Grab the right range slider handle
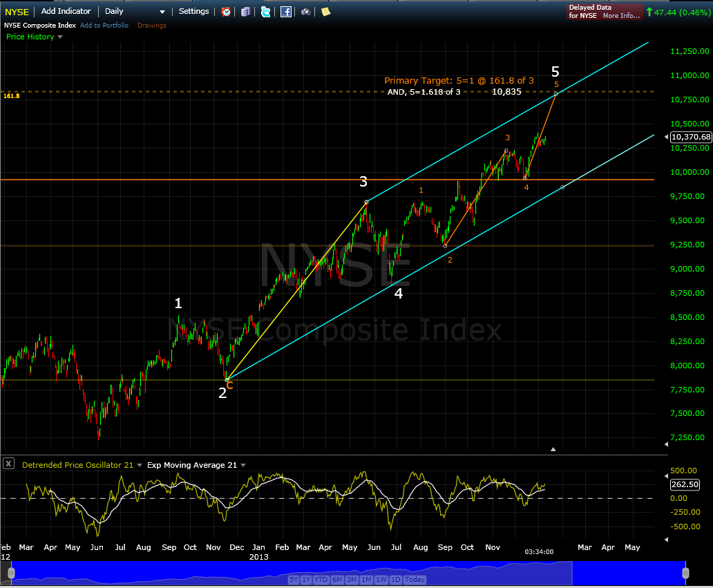The height and width of the screenshot is (588, 713). 685,573
